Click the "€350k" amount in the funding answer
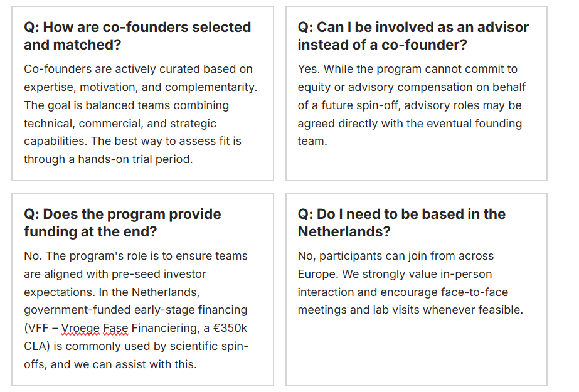The height and width of the screenshot is (392, 579). point(229,328)
